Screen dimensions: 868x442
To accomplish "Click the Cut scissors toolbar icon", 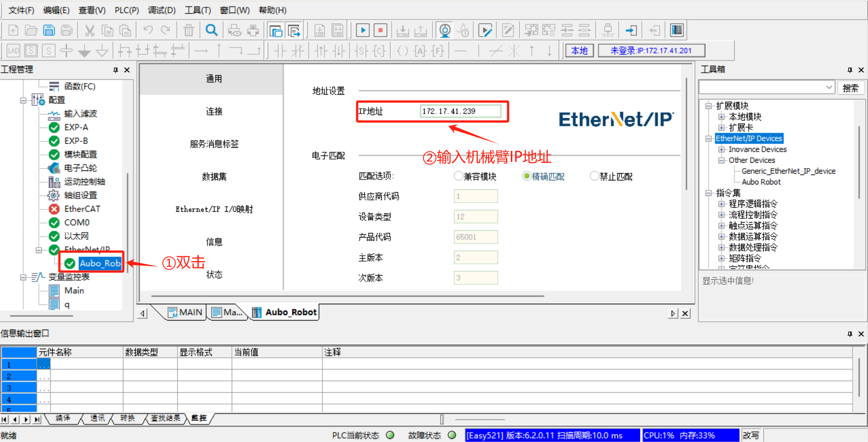I will click(89, 30).
